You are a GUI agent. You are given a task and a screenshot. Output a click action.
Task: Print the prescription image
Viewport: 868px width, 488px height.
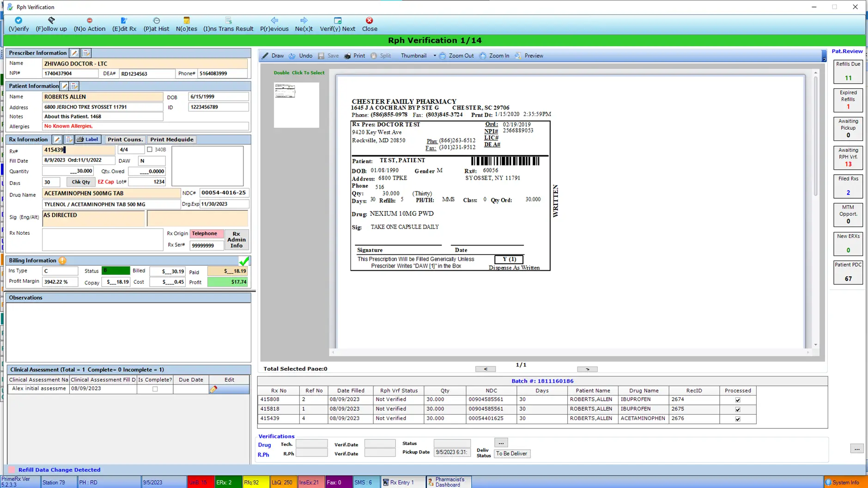pyautogui.click(x=355, y=56)
